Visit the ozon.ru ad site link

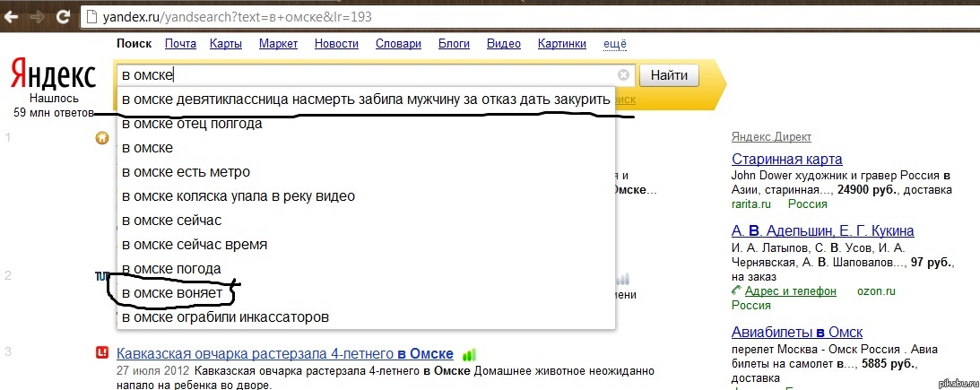coord(876,291)
